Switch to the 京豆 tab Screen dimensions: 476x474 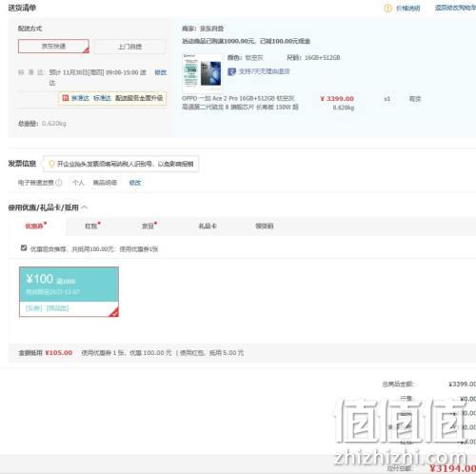coord(149,226)
